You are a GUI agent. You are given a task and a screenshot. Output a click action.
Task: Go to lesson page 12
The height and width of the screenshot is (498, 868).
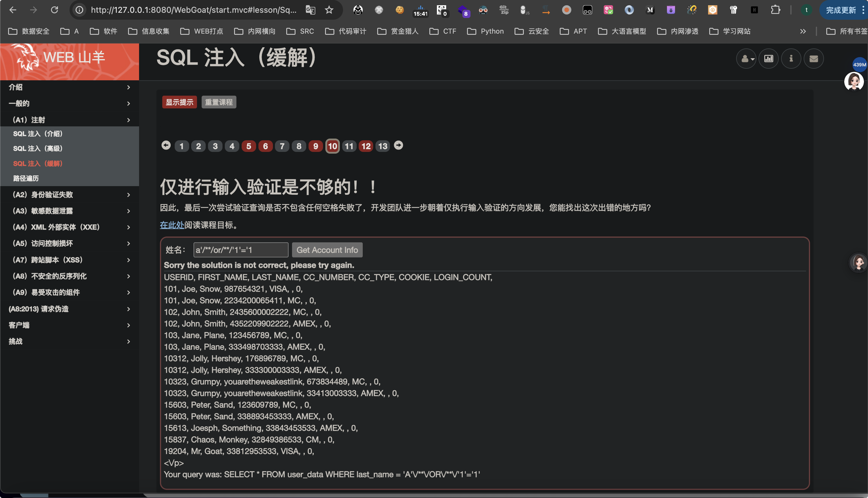point(366,146)
